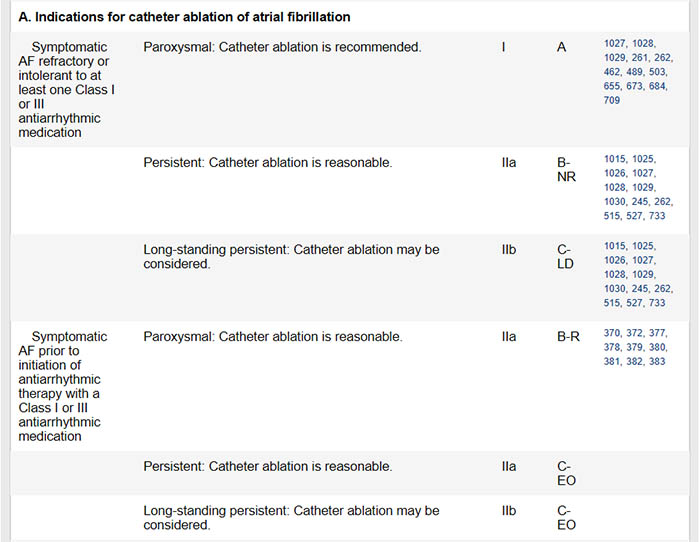Select the 'B-R' evidence level cell
The width and height of the screenshot is (700, 542).
(x=568, y=337)
